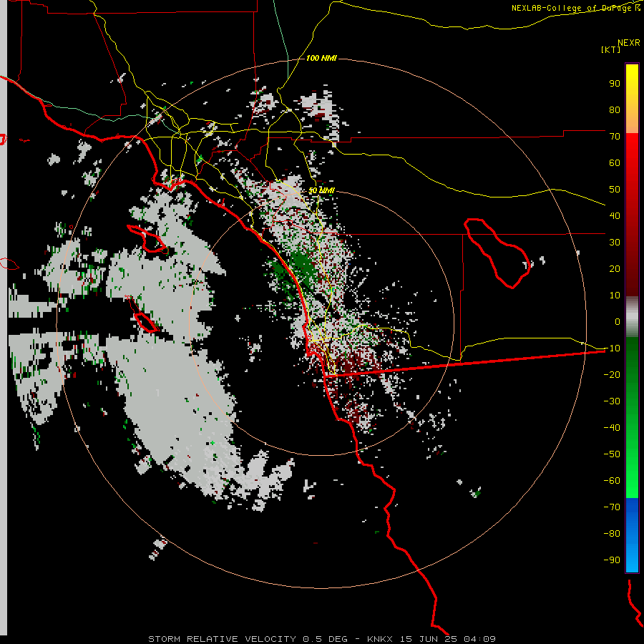The height and width of the screenshot is (644, 644).
Task: Click the 0 value on velocity scale
Action: pyautogui.click(x=618, y=321)
